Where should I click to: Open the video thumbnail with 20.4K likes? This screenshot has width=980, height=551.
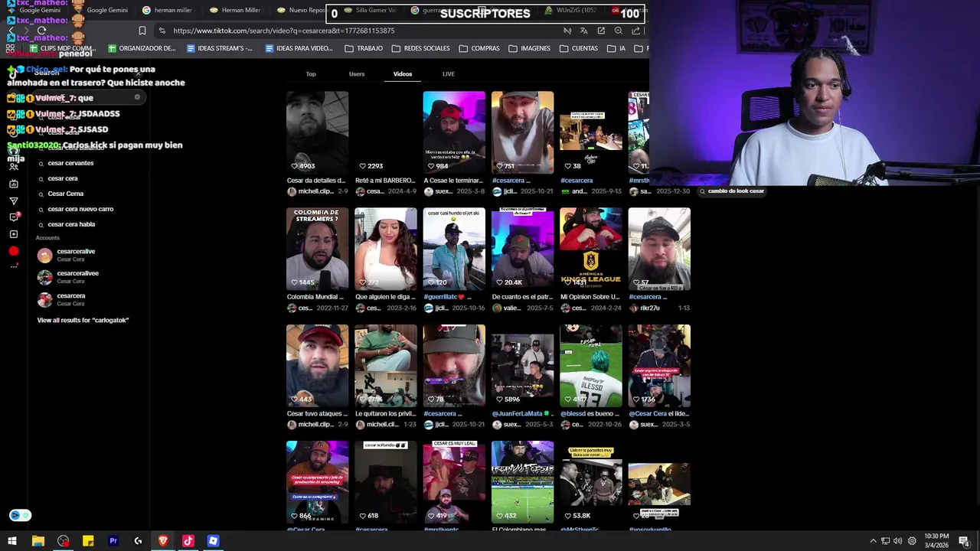click(522, 249)
